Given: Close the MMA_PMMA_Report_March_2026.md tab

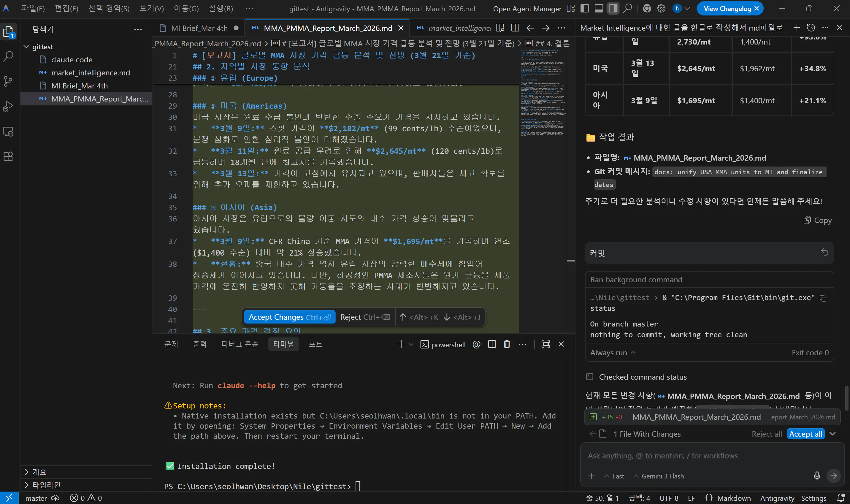Looking at the screenshot, I should click(401, 28).
